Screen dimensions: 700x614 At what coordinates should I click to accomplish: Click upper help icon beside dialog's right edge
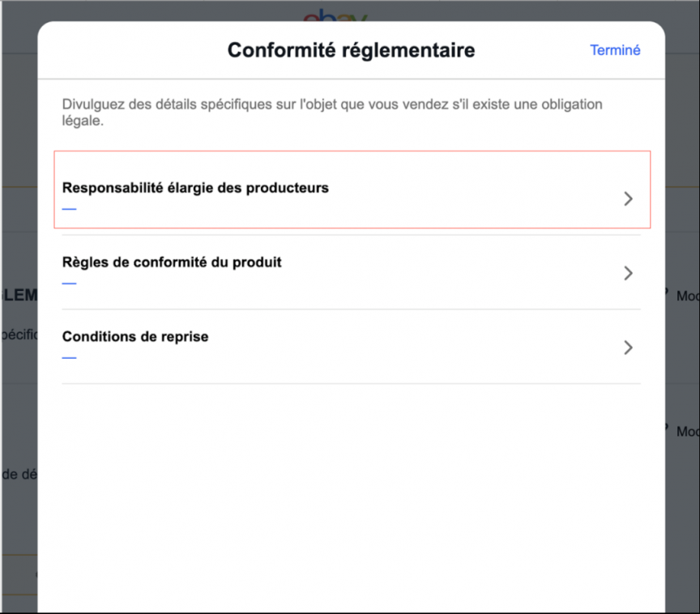(668, 293)
